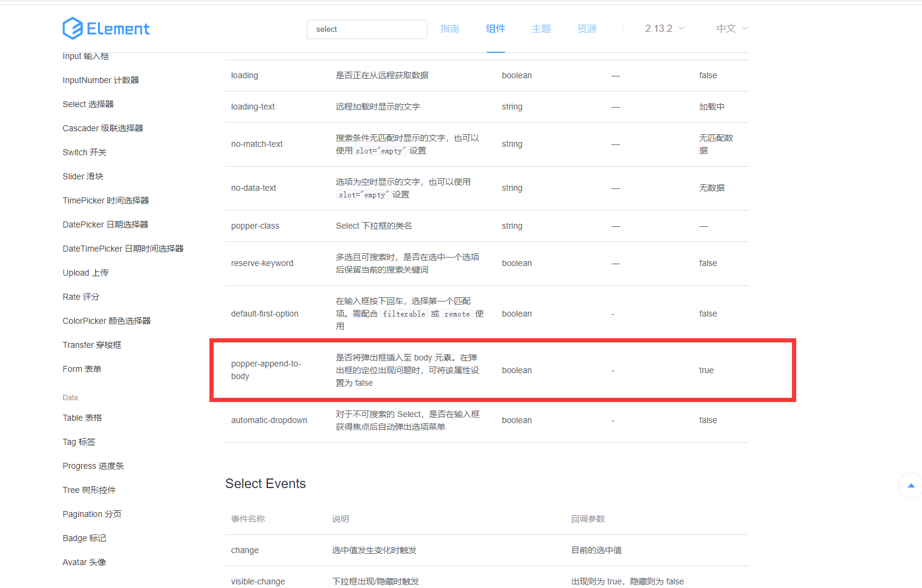Open Form 表单 in sidebar
This screenshot has height=588, width=922.
(x=82, y=369)
